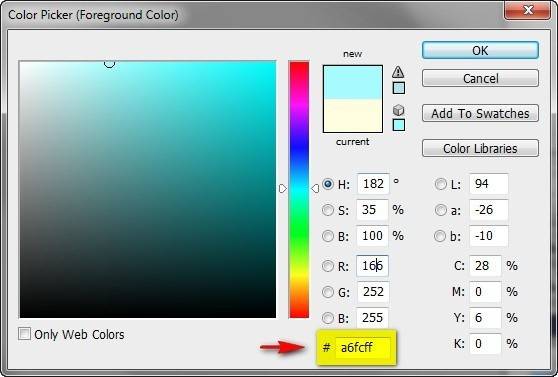The height and width of the screenshot is (377, 558).
Task: Click the M magenta percentage field
Action: point(485,292)
